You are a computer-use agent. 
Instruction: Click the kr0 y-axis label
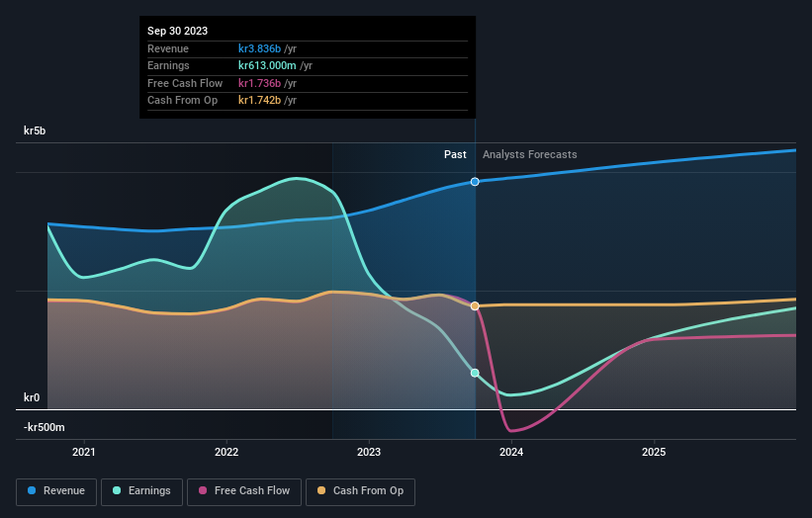pos(32,397)
